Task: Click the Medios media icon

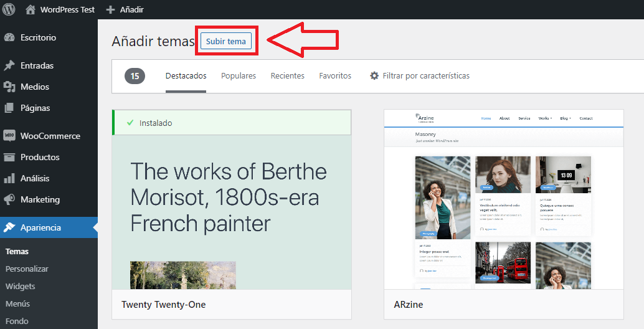Action: (x=9, y=87)
